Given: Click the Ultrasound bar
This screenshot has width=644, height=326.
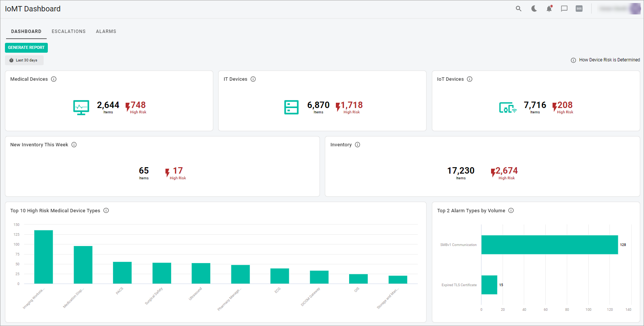Looking at the screenshot, I should pos(201,273).
